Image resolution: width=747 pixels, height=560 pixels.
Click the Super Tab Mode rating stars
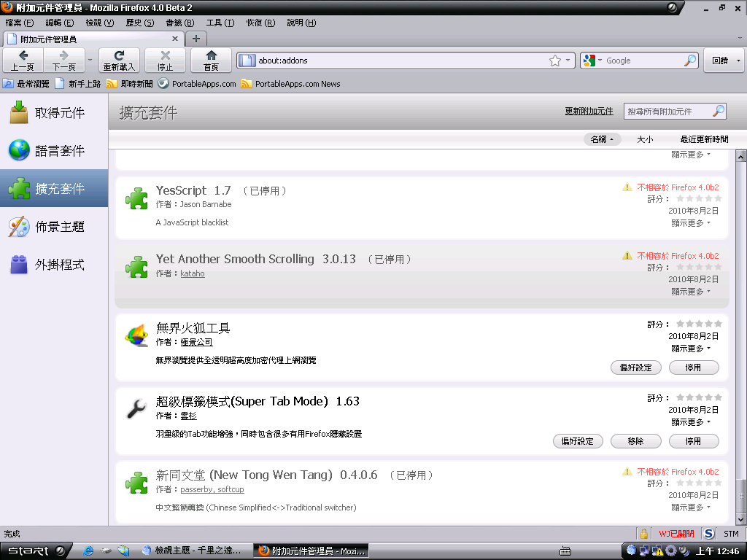click(x=699, y=397)
